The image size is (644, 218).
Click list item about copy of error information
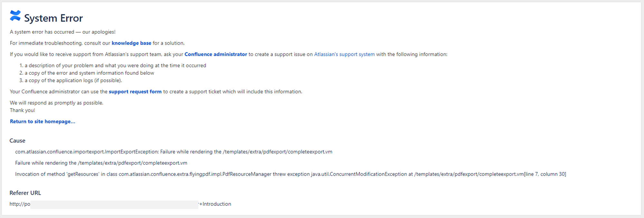tap(87, 73)
